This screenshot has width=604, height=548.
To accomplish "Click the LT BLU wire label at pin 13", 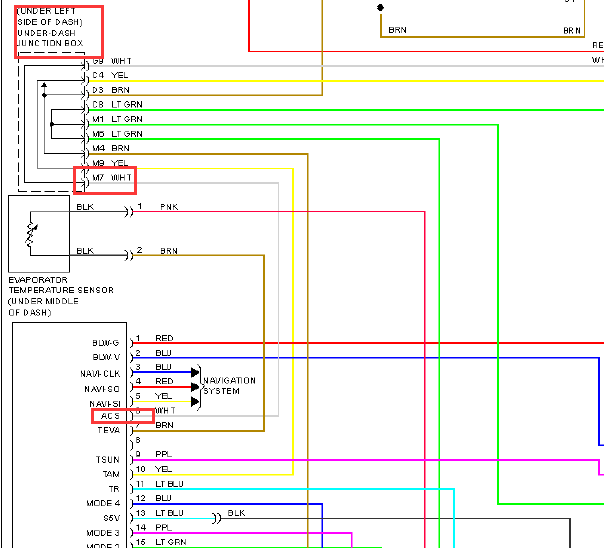I will click(169, 513).
